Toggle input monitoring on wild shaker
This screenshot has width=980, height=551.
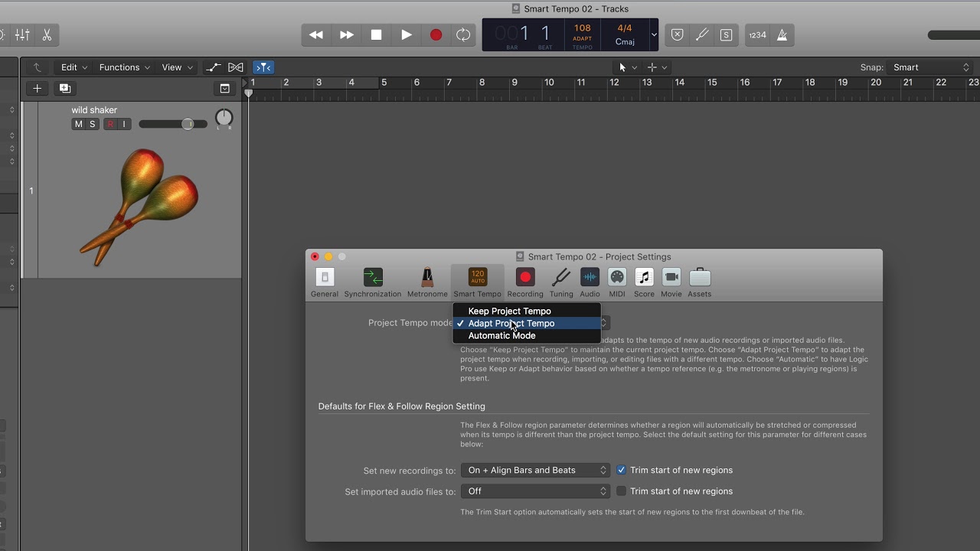[124, 124]
